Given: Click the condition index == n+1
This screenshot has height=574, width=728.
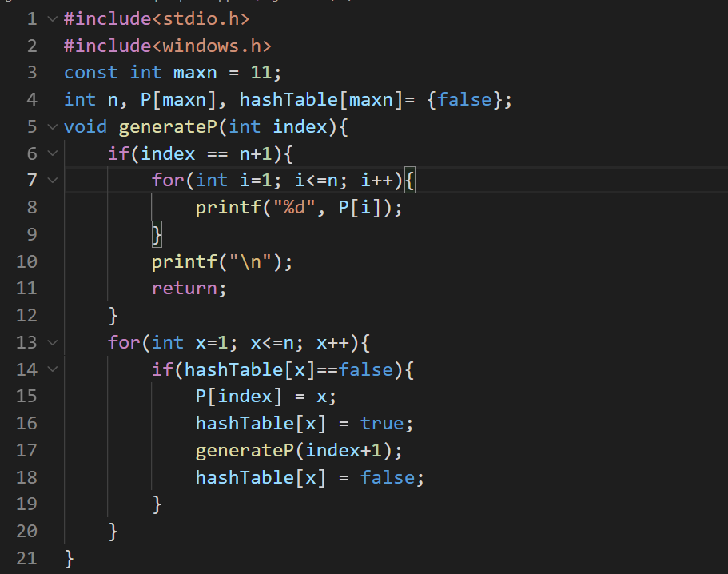Looking at the screenshot, I should [x=206, y=153].
